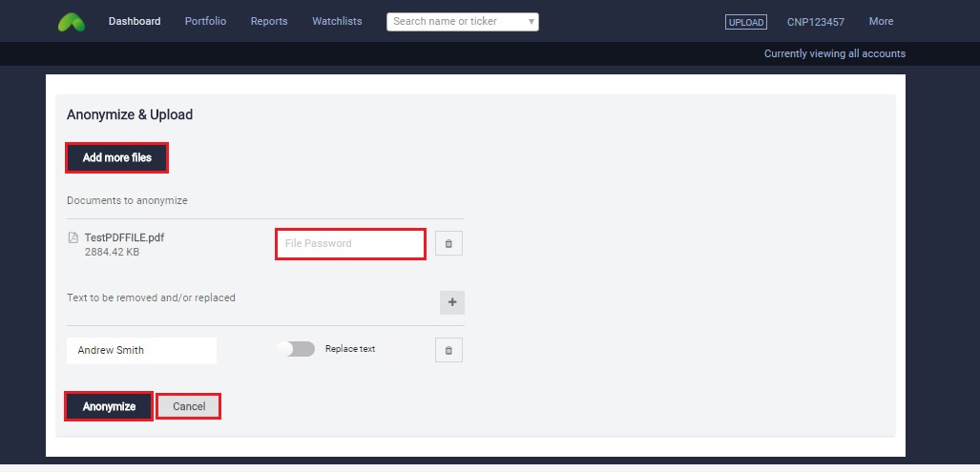Open the CNP123457 account menu
This screenshot has height=472, width=980.
tap(816, 22)
